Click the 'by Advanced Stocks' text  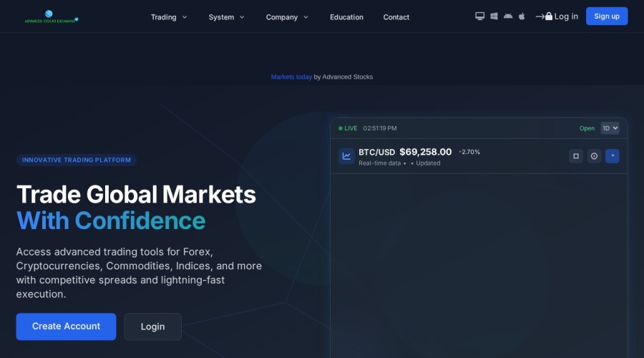343,77
